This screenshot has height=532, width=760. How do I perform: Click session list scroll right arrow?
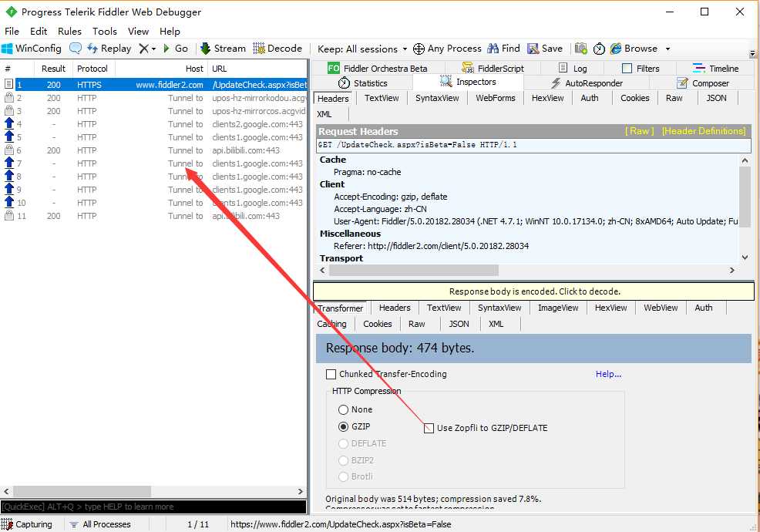[300, 491]
